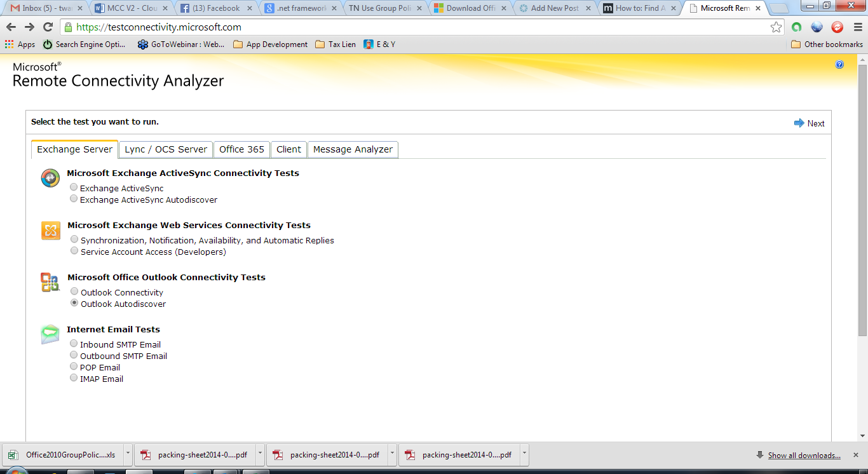Image resolution: width=868 pixels, height=474 pixels.
Task: Switch to the Add New Post browser tab
Action: [555, 8]
